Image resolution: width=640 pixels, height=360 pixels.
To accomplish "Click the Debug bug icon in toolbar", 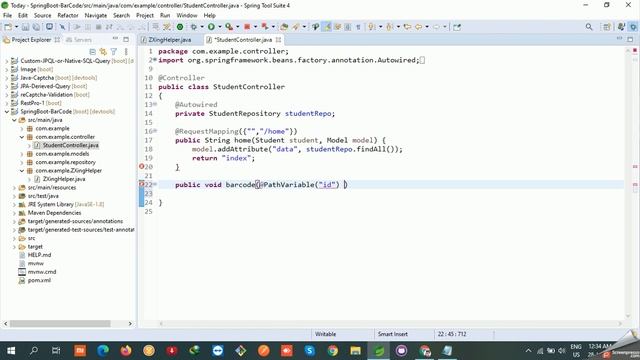I will [193, 27].
